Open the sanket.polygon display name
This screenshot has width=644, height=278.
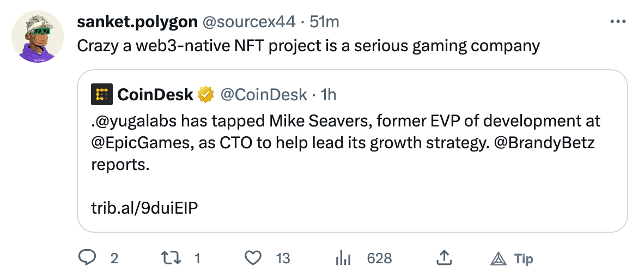coord(137,22)
